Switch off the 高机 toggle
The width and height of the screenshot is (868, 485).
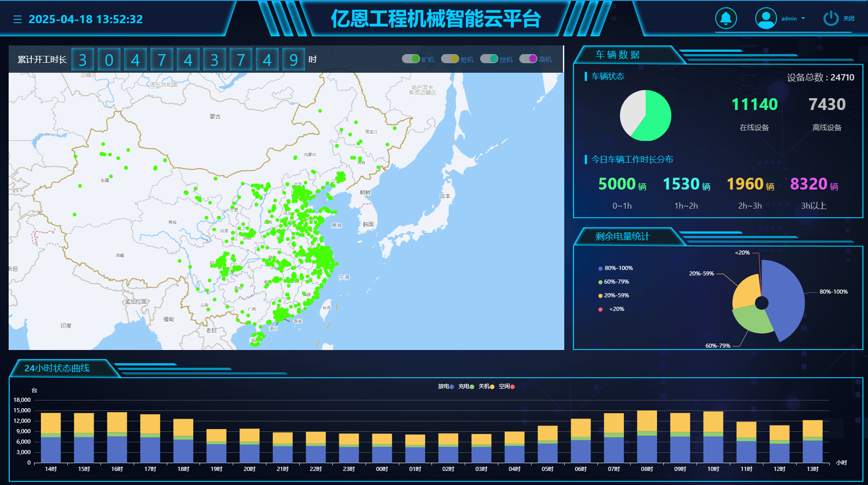[x=528, y=59]
